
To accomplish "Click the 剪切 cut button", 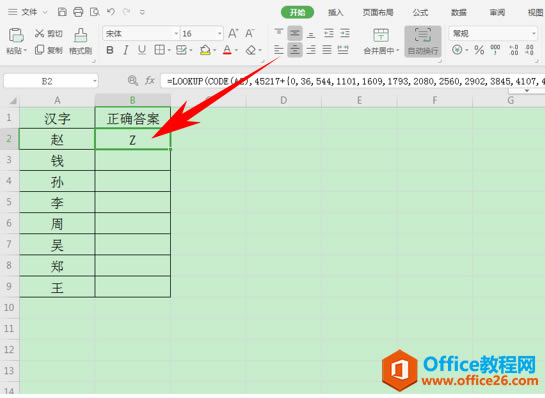I will pyautogui.click(x=48, y=34).
